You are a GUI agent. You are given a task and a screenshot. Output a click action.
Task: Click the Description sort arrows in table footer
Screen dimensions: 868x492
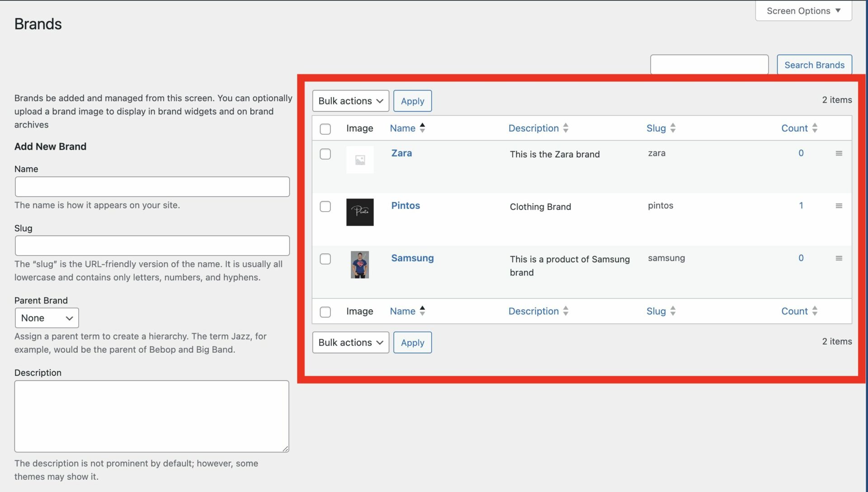pyautogui.click(x=566, y=311)
